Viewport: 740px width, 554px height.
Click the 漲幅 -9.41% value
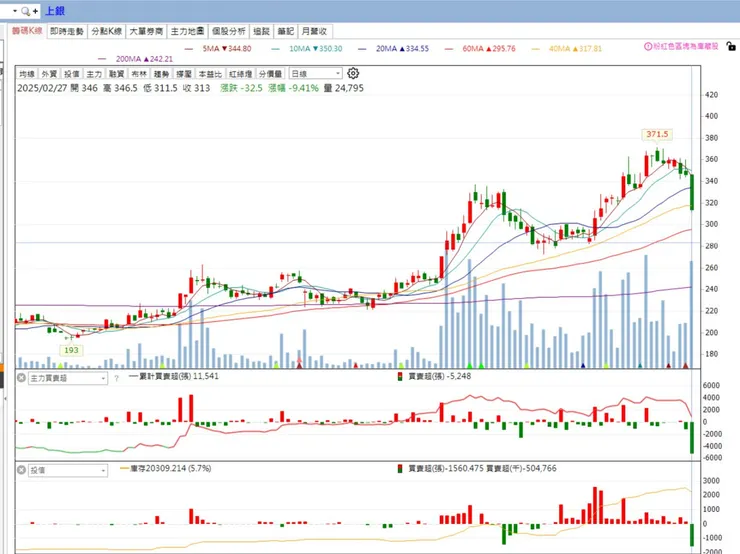pyautogui.click(x=294, y=88)
